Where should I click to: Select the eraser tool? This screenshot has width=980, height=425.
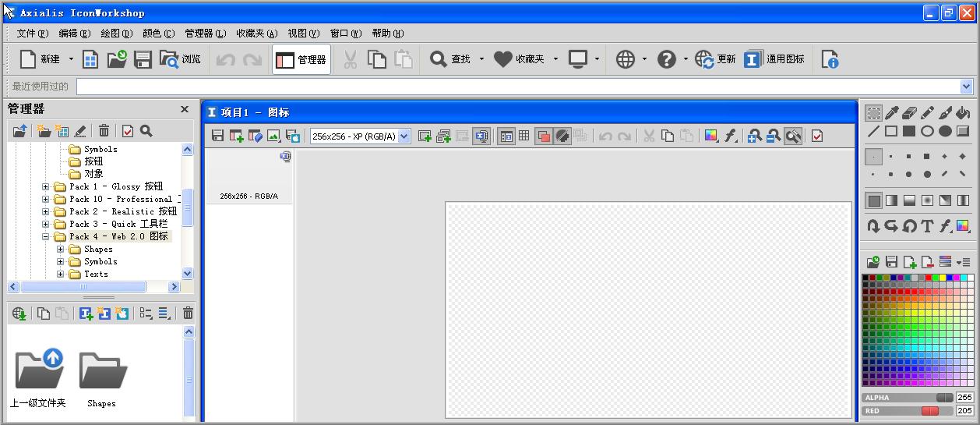[910, 113]
